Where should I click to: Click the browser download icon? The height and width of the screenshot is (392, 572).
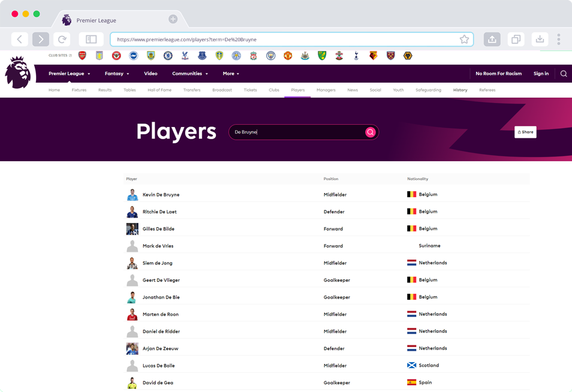[x=540, y=40]
